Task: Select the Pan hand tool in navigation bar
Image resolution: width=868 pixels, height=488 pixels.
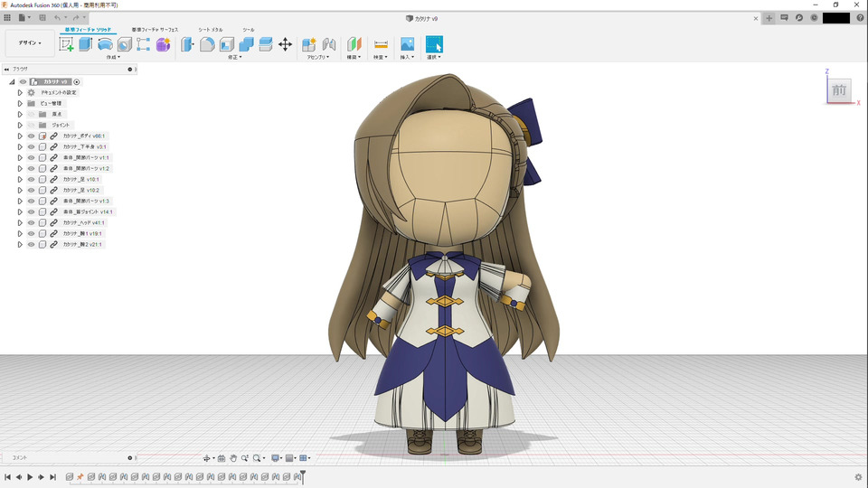Action: point(232,458)
